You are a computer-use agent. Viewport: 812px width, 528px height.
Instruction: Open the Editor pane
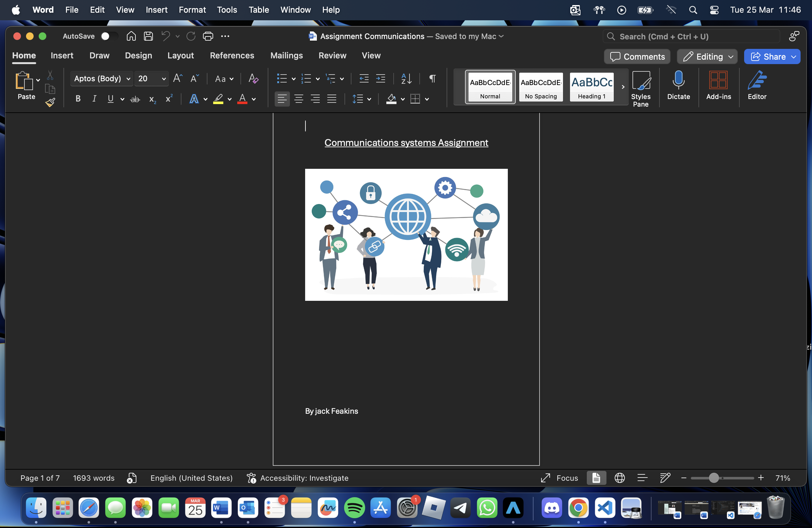point(757,85)
